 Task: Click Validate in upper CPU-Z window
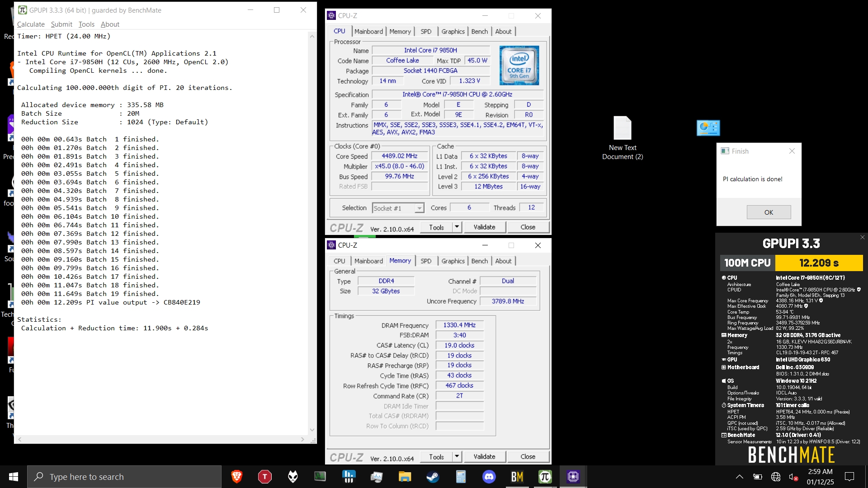click(484, 227)
